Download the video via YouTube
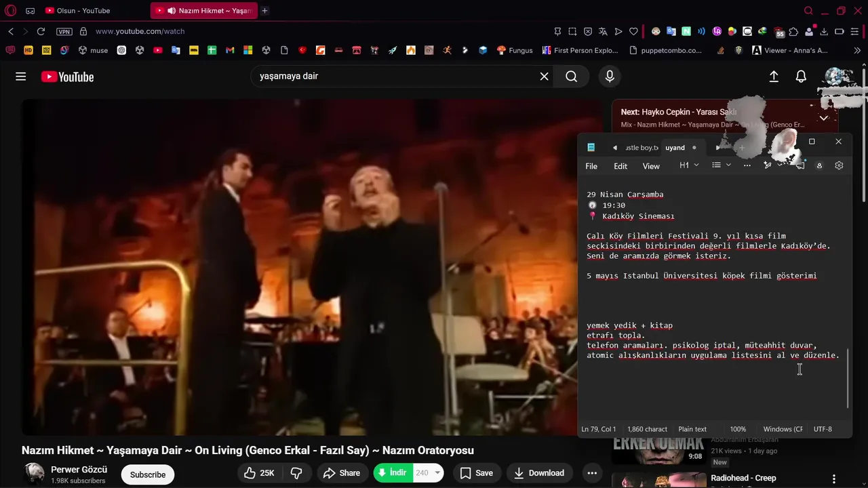Viewport: 868px width, 488px height. [x=539, y=473]
